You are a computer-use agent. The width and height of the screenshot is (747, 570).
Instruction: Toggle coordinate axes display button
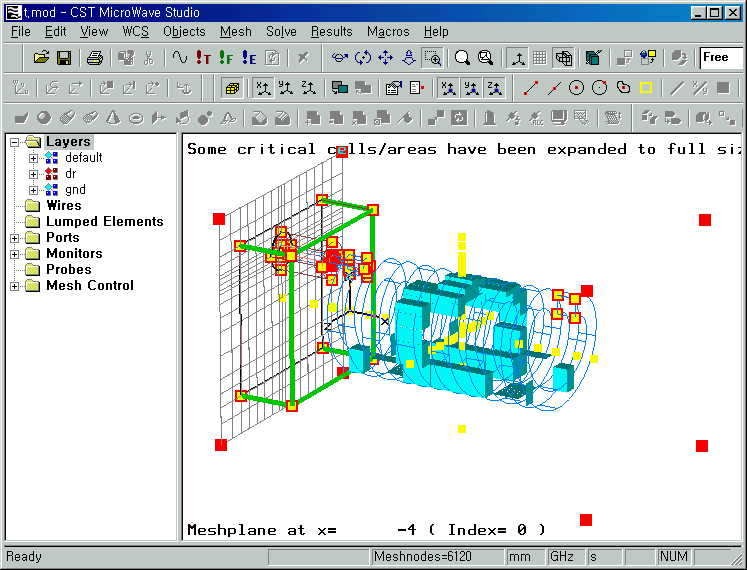click(517, 58)
